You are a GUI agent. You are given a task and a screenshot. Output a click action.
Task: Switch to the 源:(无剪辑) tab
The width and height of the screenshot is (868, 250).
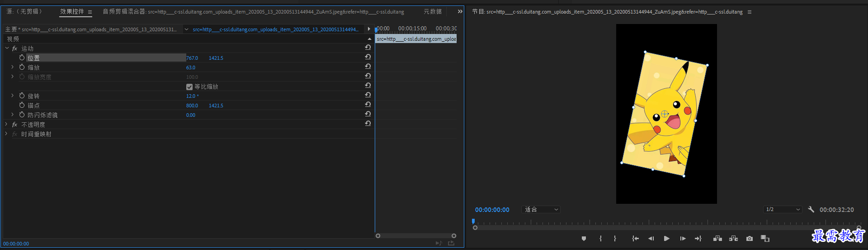point(24,11)
